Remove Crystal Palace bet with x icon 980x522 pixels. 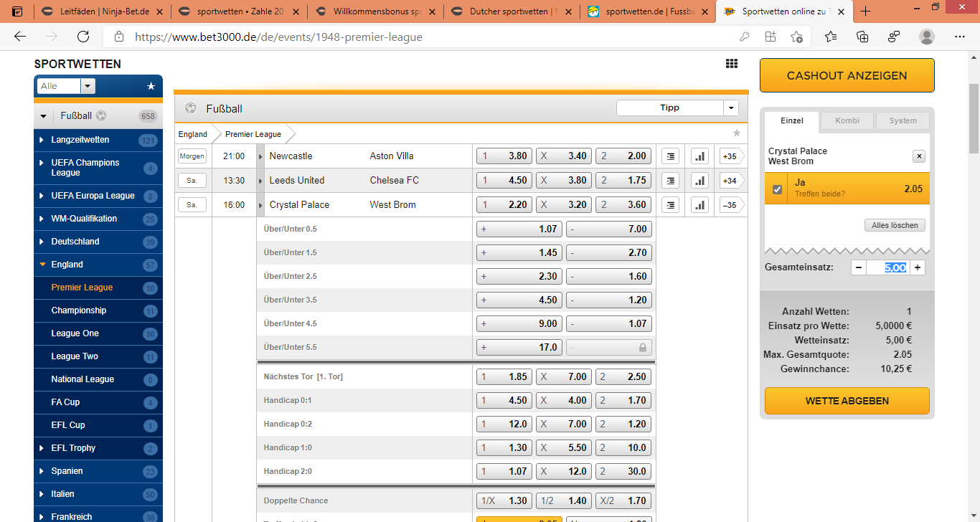click(919, 156)
